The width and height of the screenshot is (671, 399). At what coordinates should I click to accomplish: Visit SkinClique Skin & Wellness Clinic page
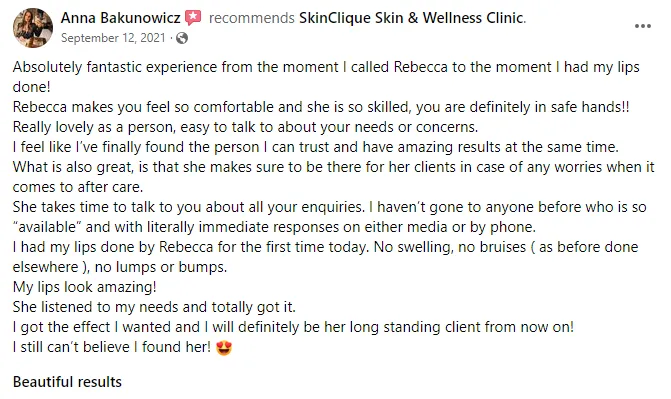412,18
